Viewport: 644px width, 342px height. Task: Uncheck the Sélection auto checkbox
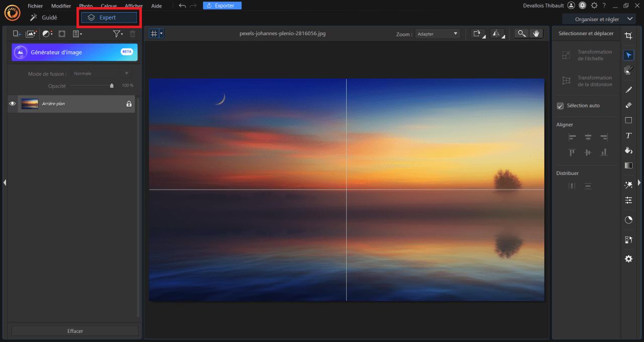[x=560, y=106]
